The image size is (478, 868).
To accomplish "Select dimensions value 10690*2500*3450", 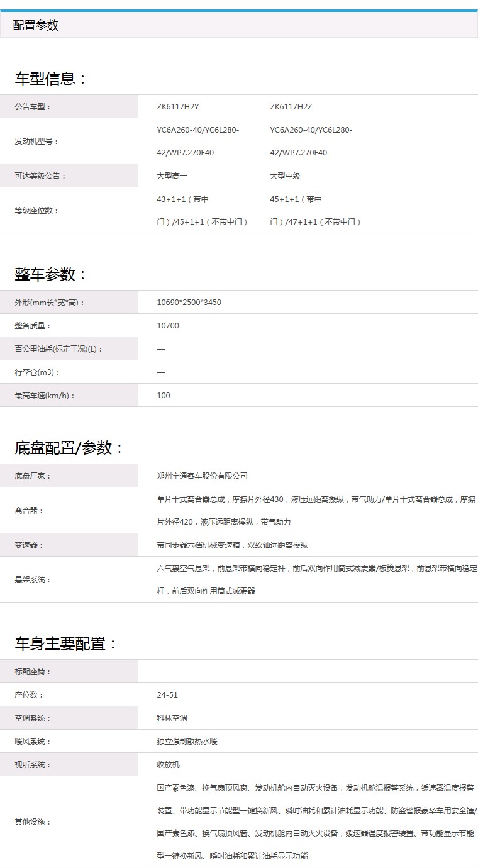I will click(x=189, y=303).
